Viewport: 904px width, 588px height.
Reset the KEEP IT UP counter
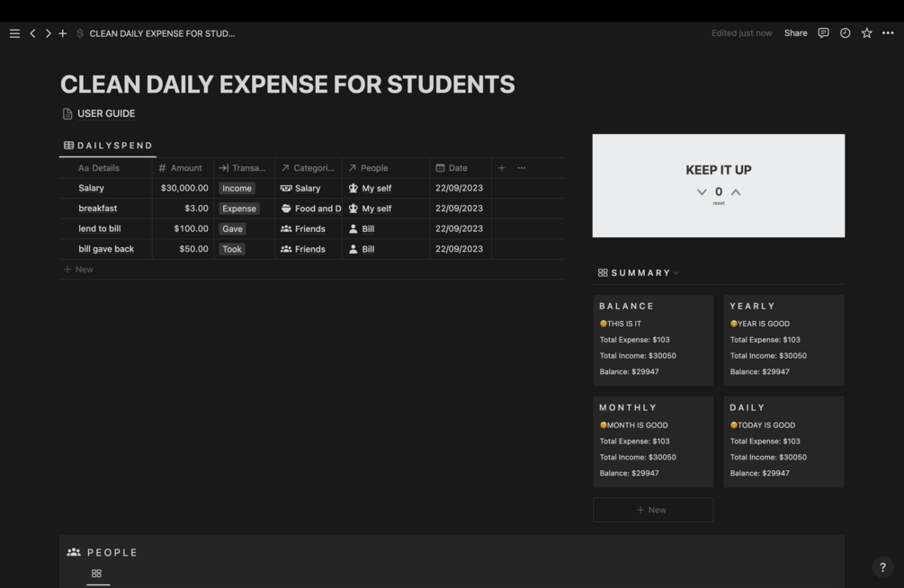pyautogui.click(x=719, y=203)
